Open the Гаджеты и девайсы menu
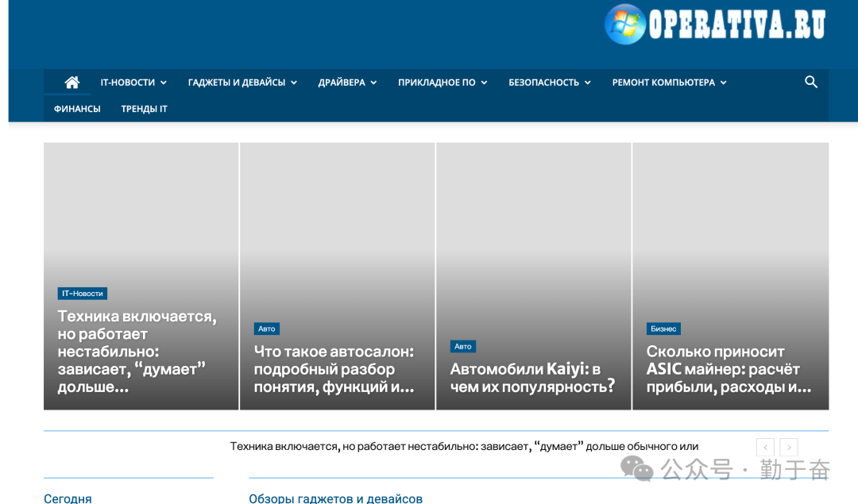Image resolution: width=858 pixels, height=504 pixels. [x=237, y=83]
